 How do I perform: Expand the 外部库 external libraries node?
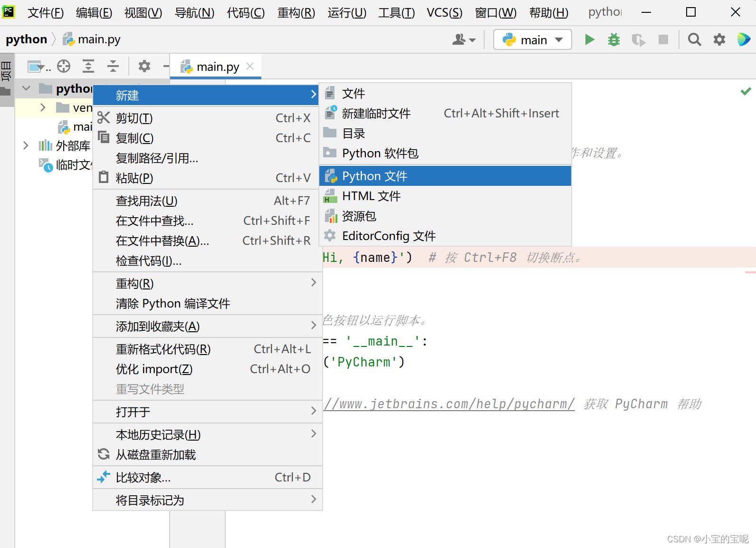click(26, 145)
